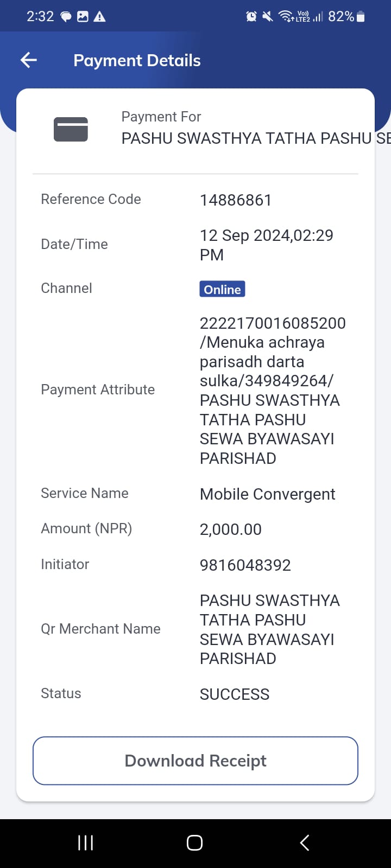The image size is (391, 868).
Task: Open Android recent apps button
Action: (86, 843)
